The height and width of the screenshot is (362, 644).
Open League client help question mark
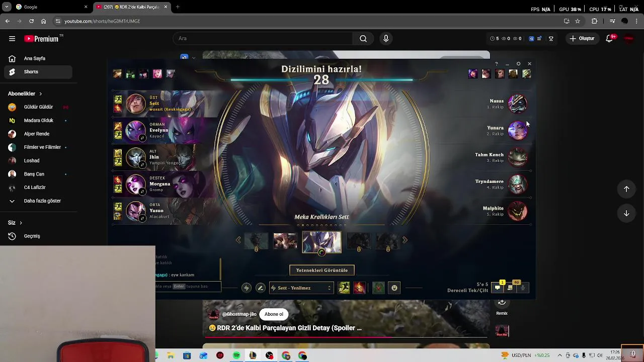496,64
